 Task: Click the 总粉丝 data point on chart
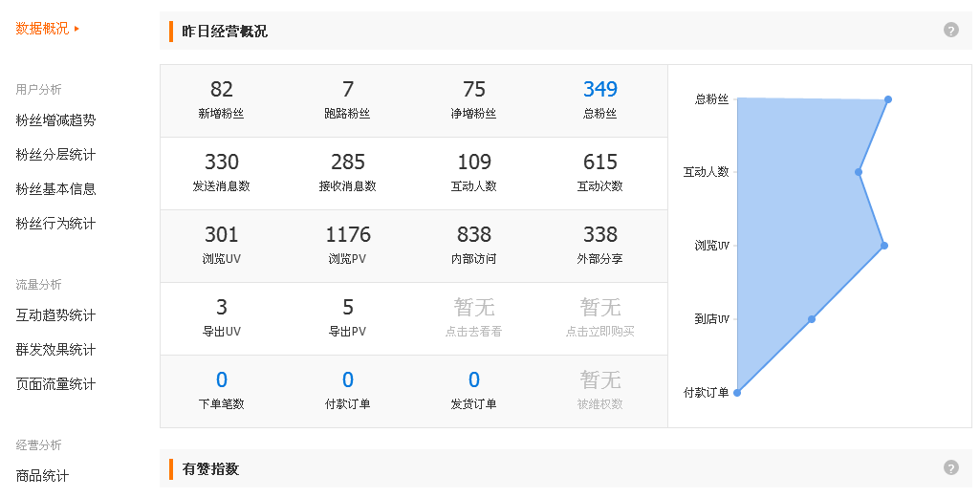pos(888,99)
